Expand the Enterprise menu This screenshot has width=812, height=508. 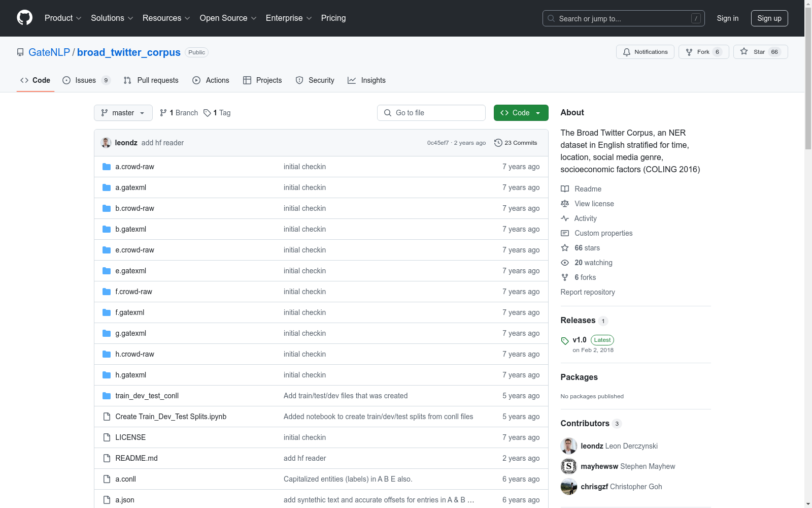click(289, 18)
